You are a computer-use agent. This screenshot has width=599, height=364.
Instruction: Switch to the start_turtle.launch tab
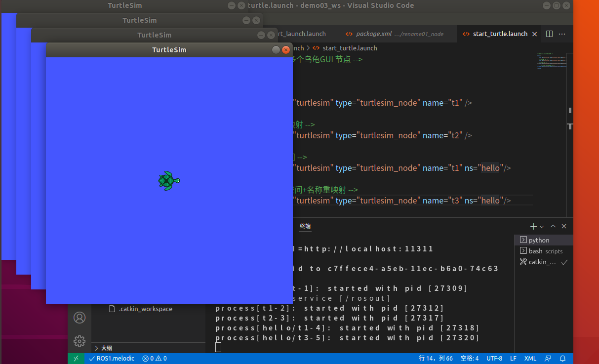coord(498,34)
